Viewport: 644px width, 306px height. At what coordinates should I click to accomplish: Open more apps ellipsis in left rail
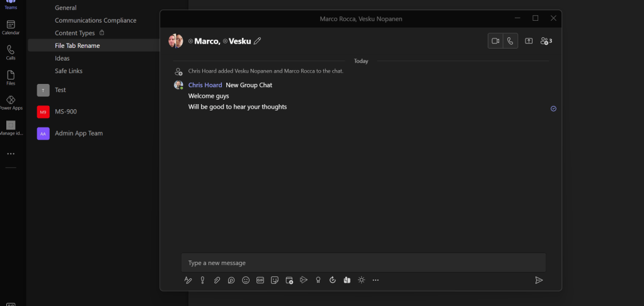11,153
